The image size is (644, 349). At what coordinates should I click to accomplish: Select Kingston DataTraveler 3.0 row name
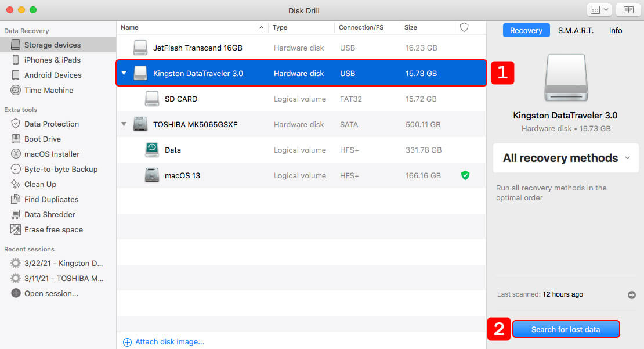[x=198, y=73]
